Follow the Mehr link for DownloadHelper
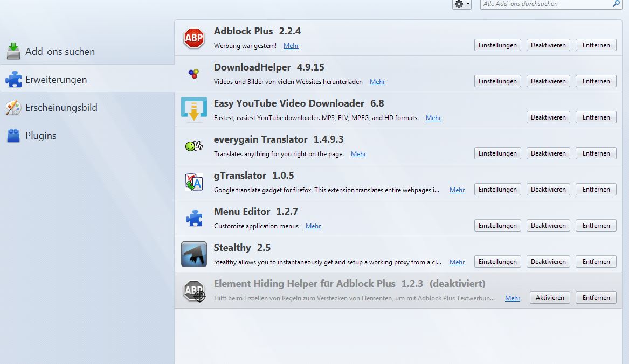The image size is (629, 364). pos(377,82)
